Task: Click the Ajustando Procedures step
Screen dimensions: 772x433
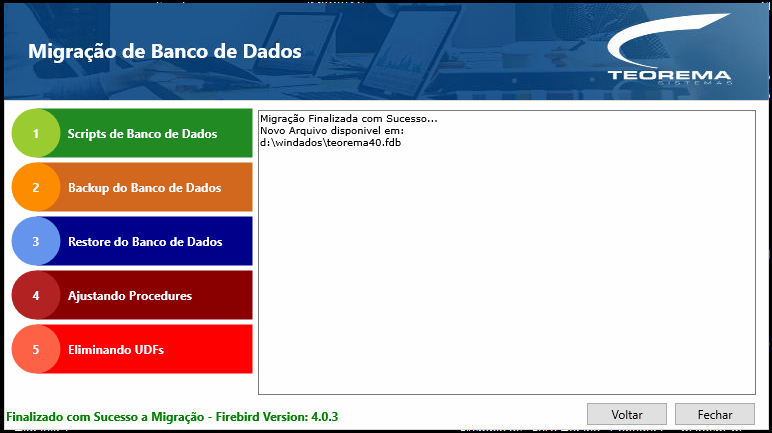Action: [x=130, y=296]
